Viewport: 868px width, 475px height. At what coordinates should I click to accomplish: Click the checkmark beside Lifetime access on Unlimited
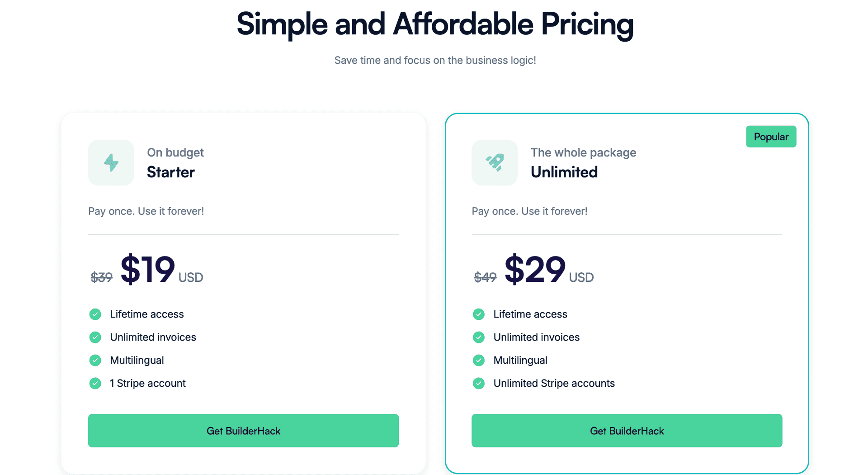(x=478, y=314)
